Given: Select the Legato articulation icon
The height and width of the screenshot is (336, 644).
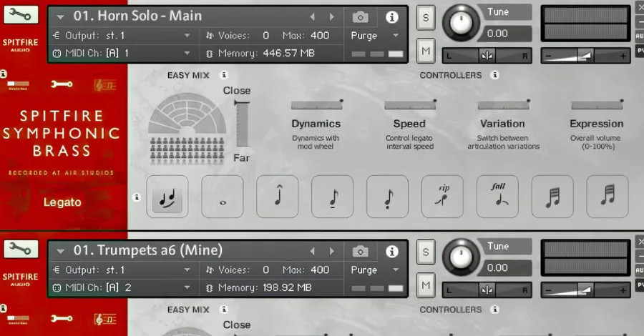Looking at the screenshot, I should pyautogui.click(x=167, y=197).
